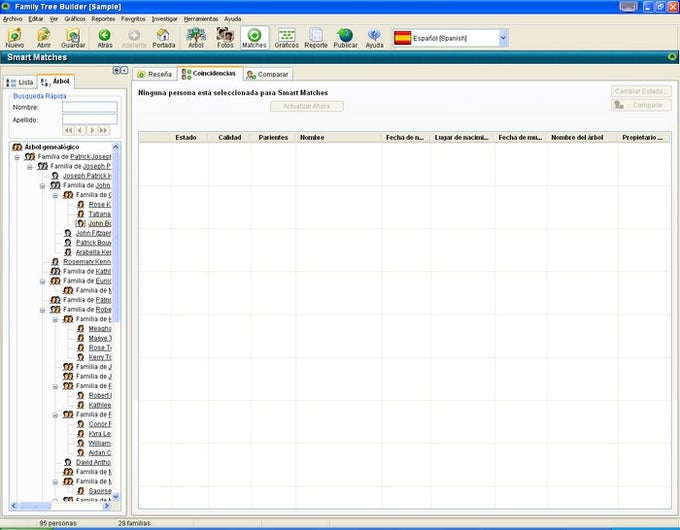
Task: Click the left panel expand-all icon
Action: pyautogui.click(x=116, y=70)
